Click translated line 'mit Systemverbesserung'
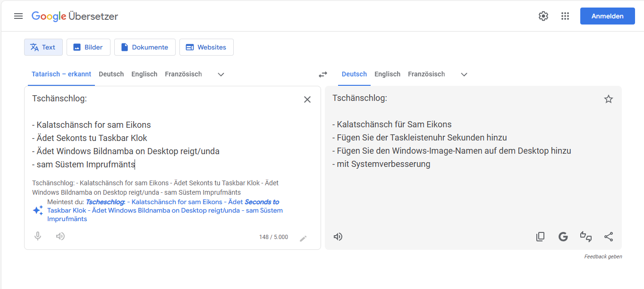 click(381, 164)
